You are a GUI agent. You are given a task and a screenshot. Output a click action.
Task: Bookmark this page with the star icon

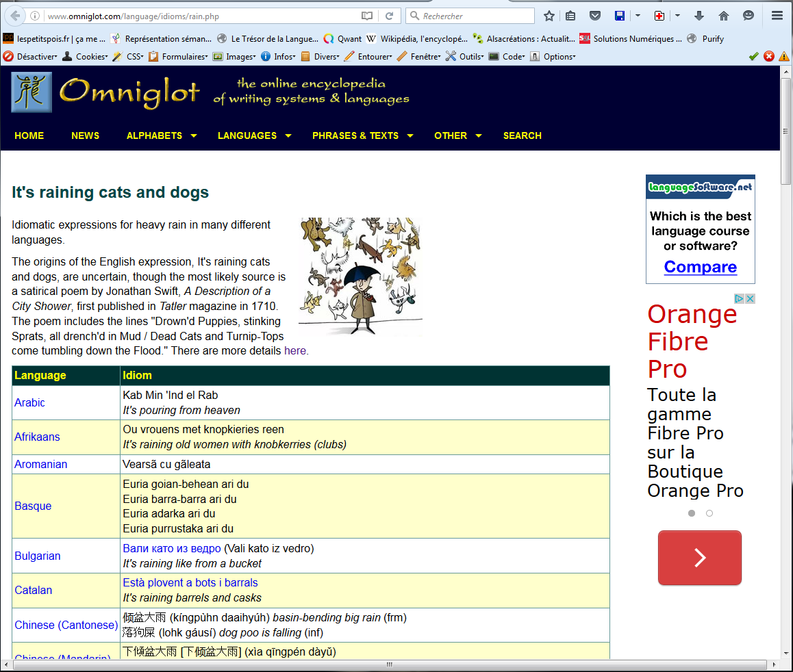549,16
